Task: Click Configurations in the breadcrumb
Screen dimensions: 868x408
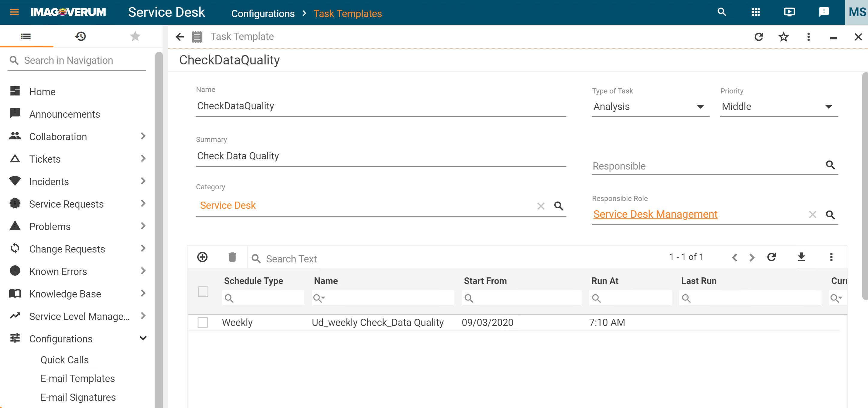Action: click(x=263, y=13)
